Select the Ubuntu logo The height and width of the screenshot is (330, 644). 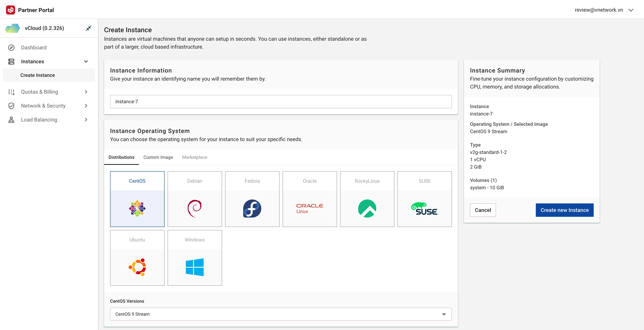137,267
